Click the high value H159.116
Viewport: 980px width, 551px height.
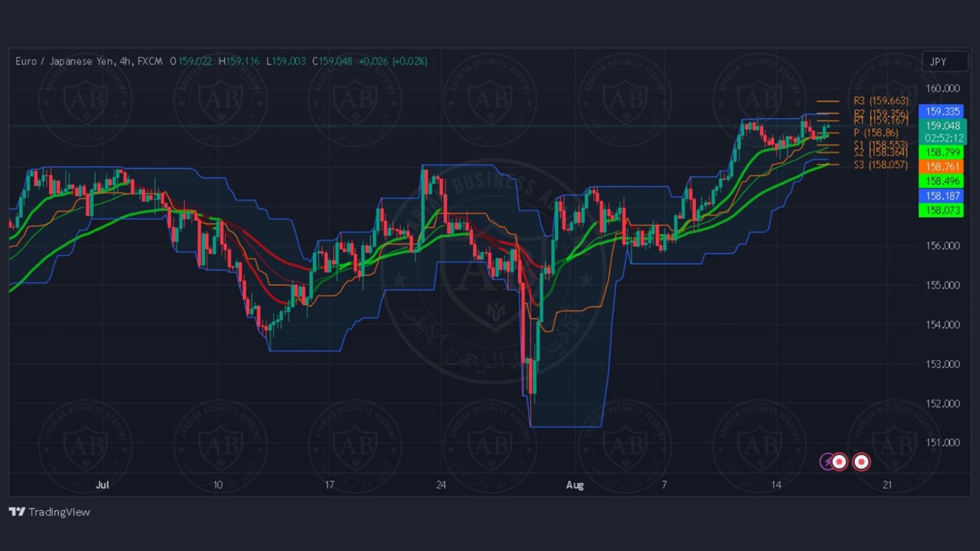click(239, 61)
